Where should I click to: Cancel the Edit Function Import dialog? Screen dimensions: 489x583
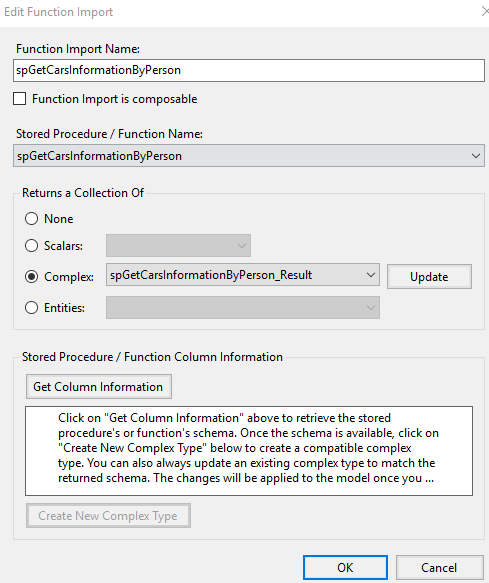click(439, 568)
